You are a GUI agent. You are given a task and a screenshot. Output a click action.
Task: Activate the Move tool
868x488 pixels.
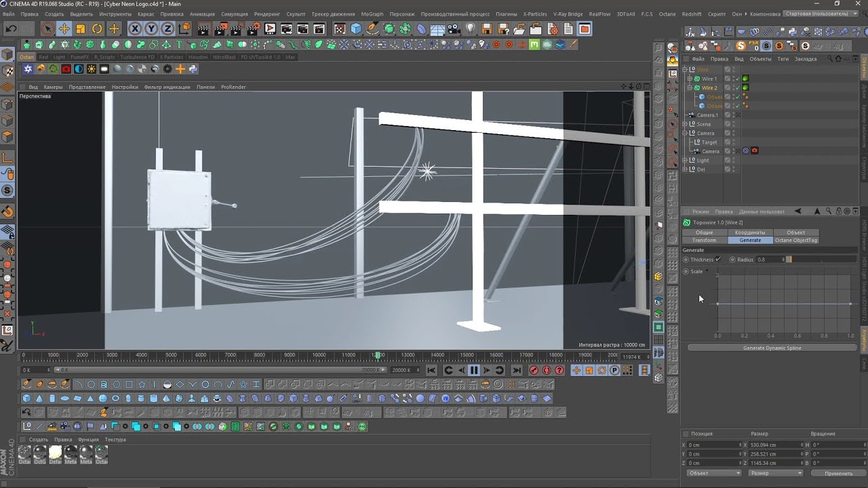click(x=64, y=28)
